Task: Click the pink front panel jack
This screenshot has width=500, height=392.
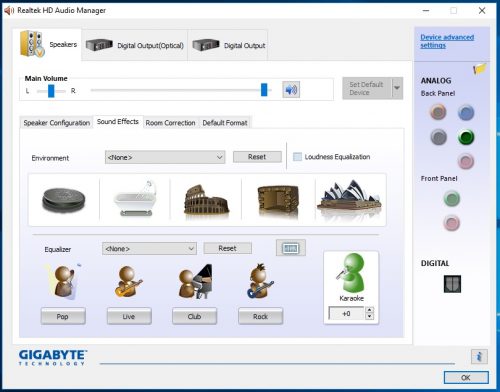Action: 452,223
